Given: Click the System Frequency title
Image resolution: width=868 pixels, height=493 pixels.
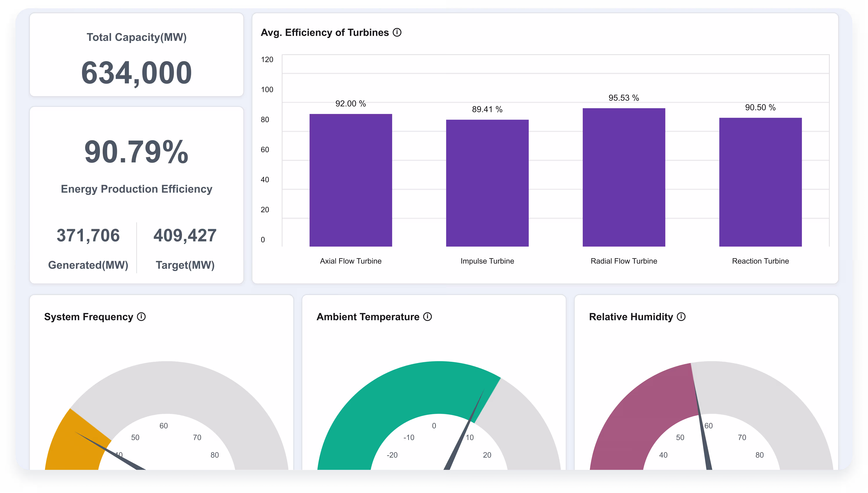Looking at the screenshot, I should [88, 317].
